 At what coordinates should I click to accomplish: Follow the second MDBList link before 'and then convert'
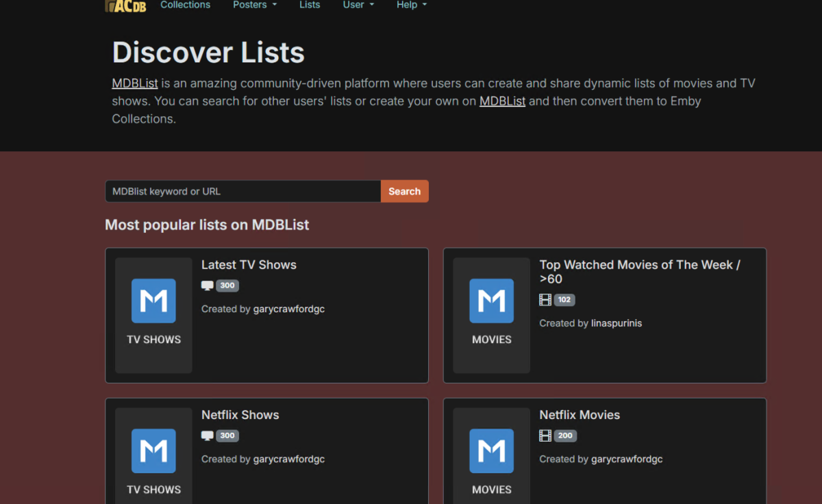(x=502, y=101)
